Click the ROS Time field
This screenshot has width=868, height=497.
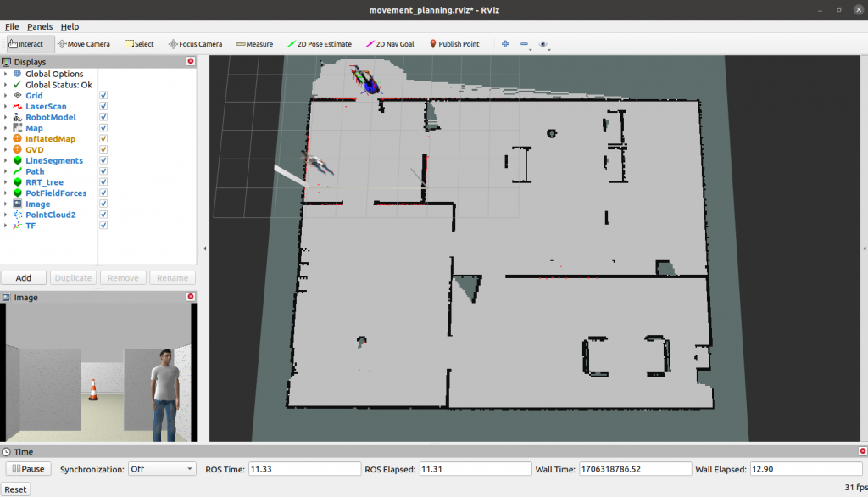pos(304,469)
